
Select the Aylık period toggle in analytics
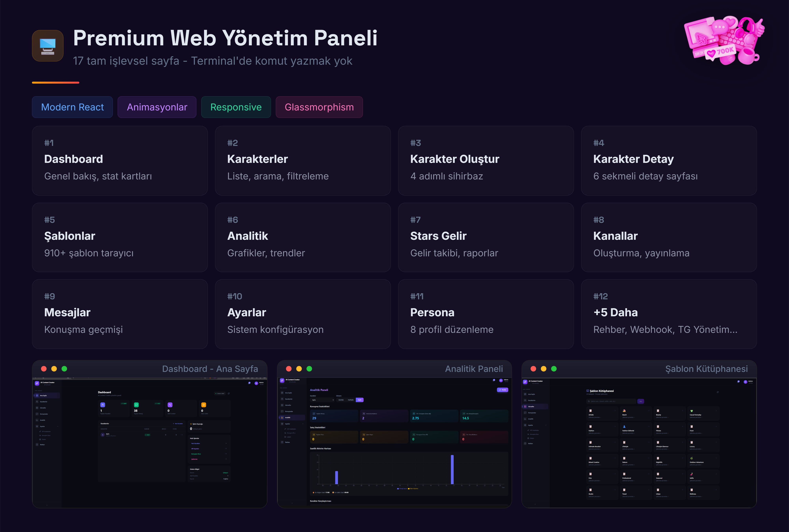point(360,400)
